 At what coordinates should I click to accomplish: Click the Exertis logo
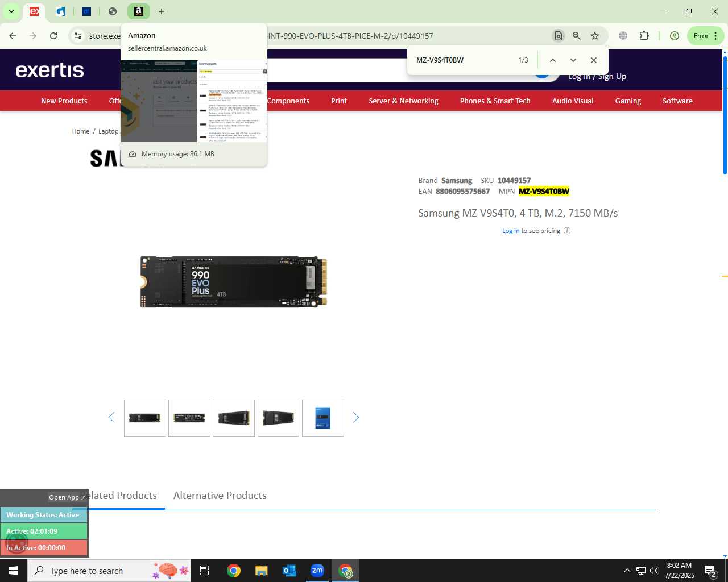coord(50,70)
